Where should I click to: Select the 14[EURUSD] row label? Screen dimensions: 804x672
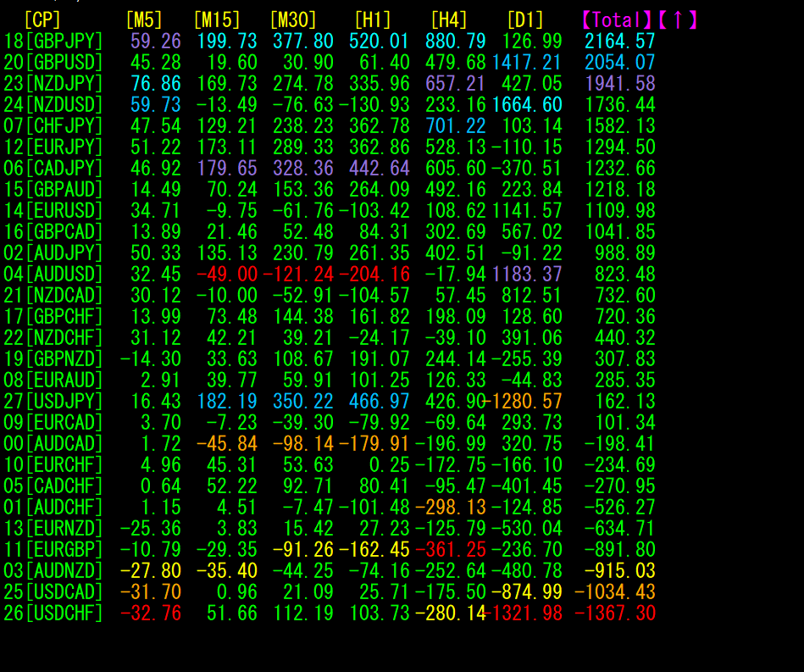pyautogui.click(x=53, y=210)
